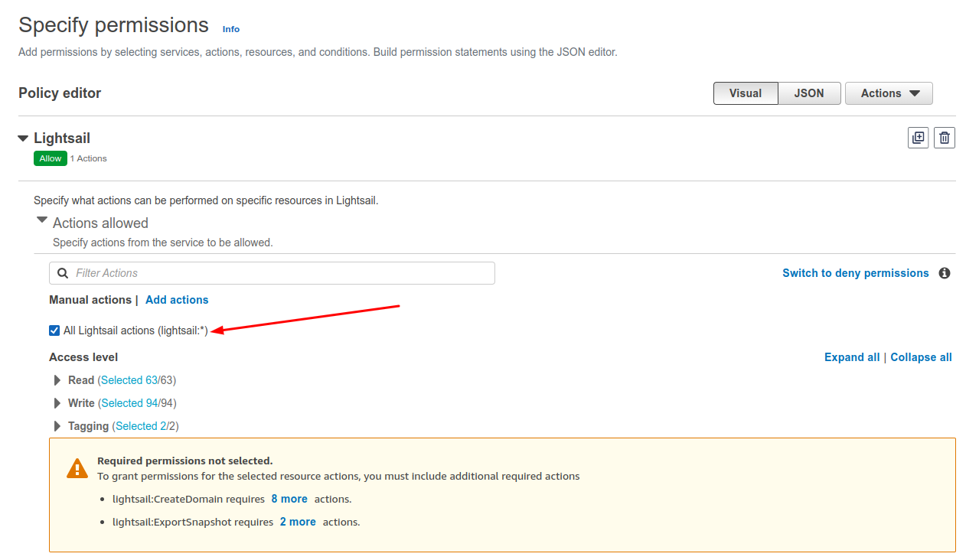
Task: Click the 'Policy editor' heading
Action: coord(60,93)
